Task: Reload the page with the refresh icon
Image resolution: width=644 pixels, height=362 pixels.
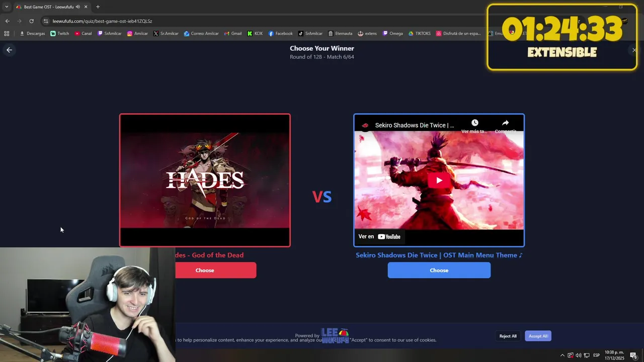Action: [x=31, y=21]
